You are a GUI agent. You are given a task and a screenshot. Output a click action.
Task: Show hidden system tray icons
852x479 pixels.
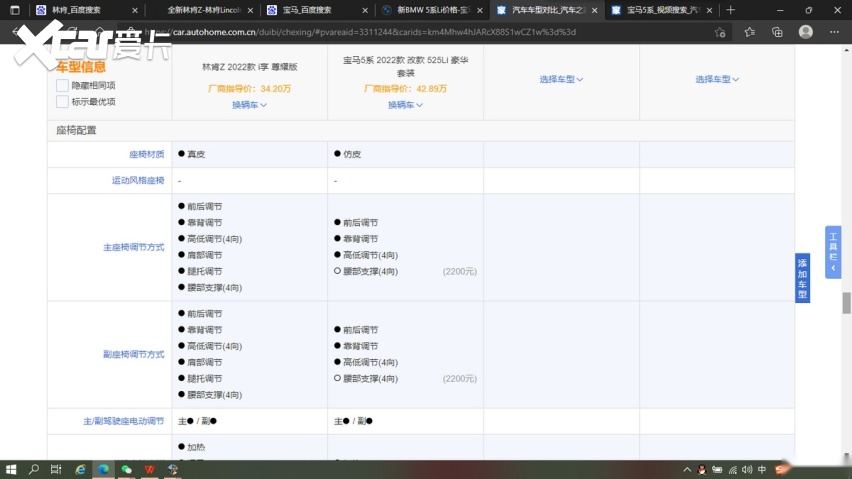tap(687, 470)
